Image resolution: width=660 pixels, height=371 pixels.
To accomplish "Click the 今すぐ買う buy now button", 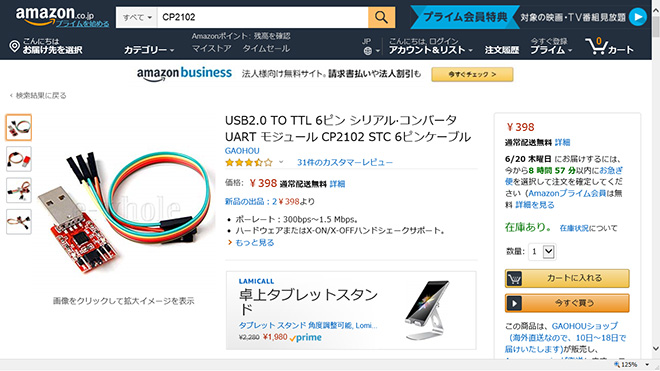I will [x=567, y=303].
